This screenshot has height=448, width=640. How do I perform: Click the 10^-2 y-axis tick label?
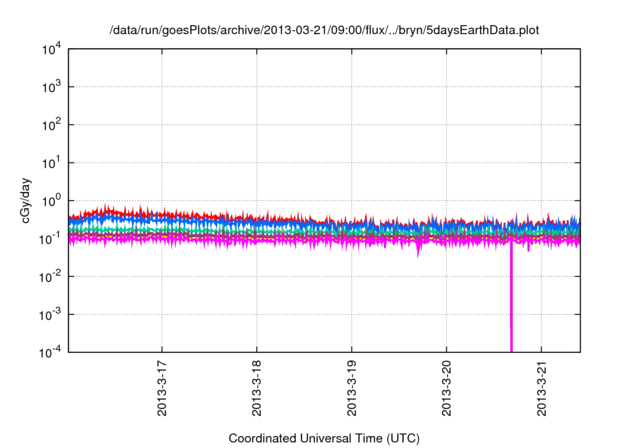click(x=50, y=277)
